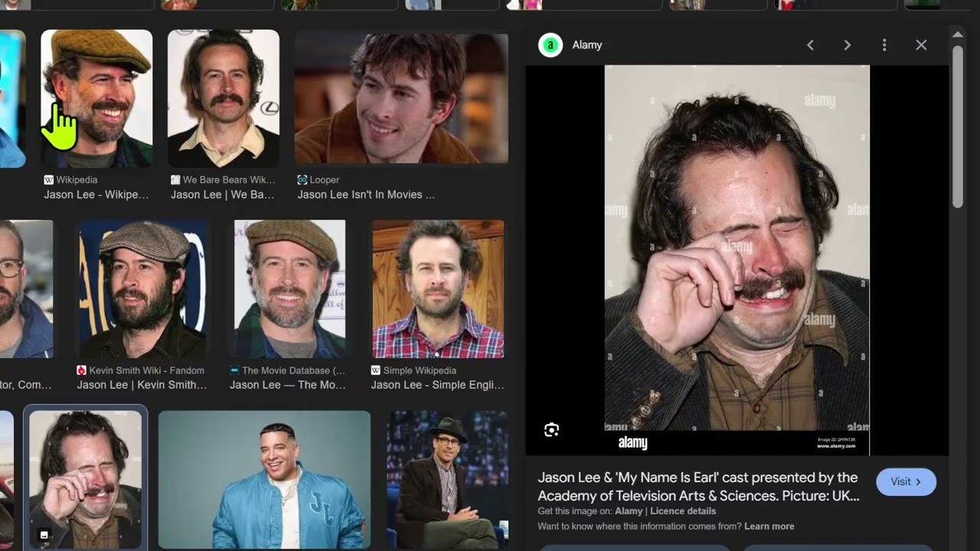
Task: Open 'Jason Lee Isn't In Movies' caption
Action: coord(366,194)
